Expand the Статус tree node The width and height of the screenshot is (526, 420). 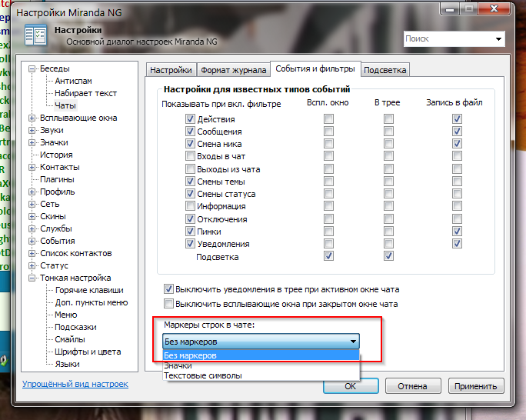pos(32,265)
